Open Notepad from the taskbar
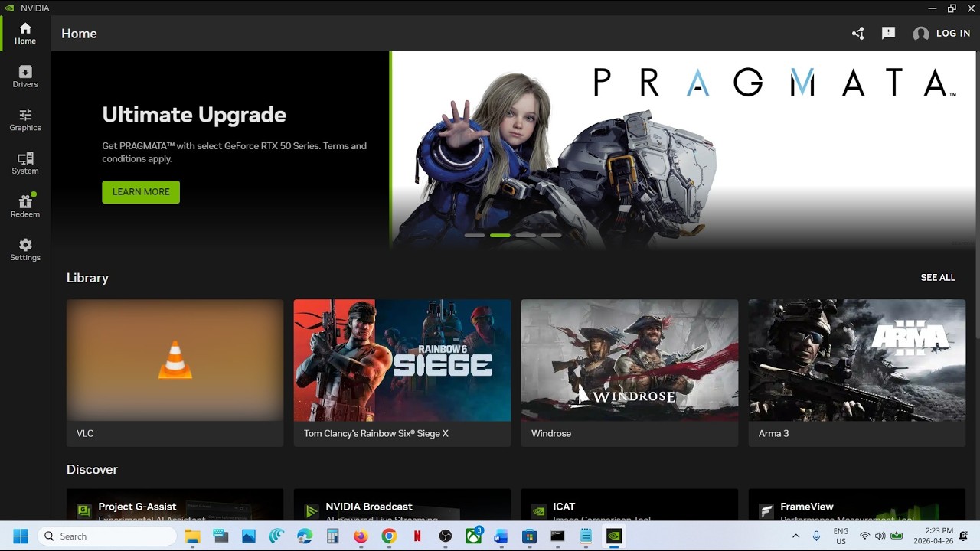 pos(586,536)
